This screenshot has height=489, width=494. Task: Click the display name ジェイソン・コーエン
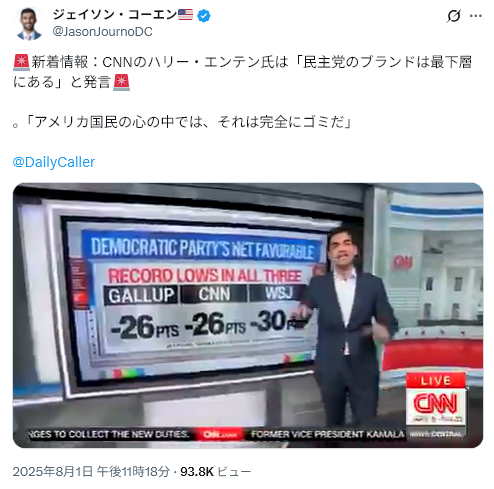click(115, 15)
